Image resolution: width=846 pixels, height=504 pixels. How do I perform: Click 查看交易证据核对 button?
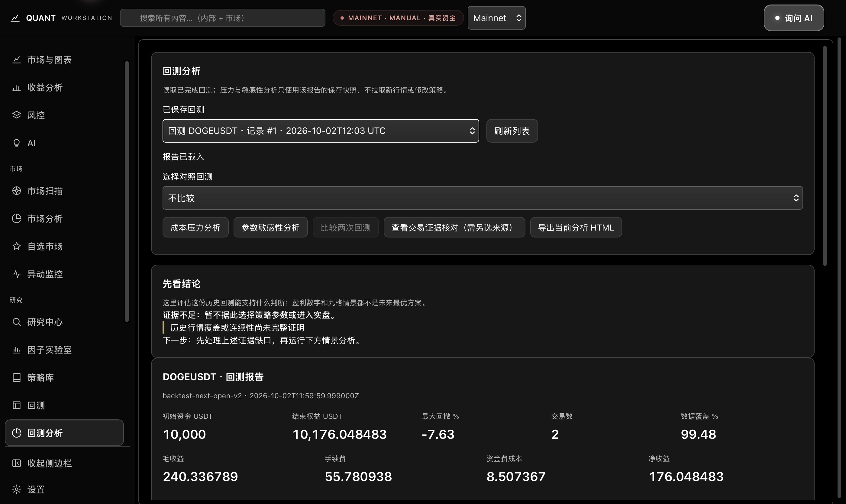454,228
